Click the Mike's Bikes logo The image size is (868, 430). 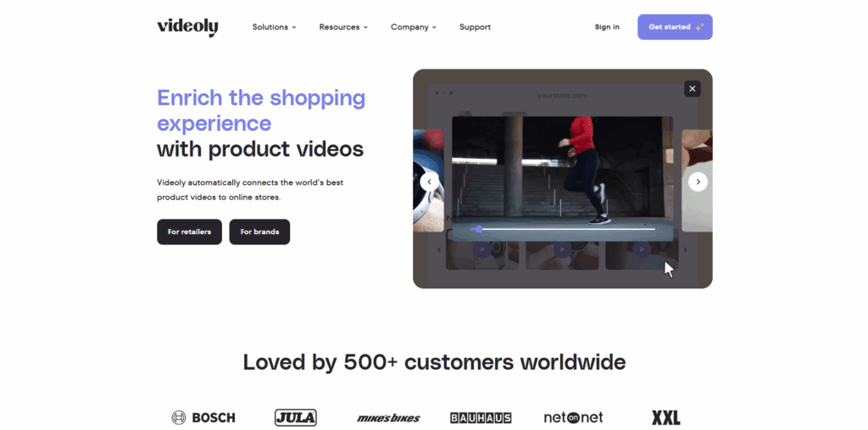[x=388, y=418]
